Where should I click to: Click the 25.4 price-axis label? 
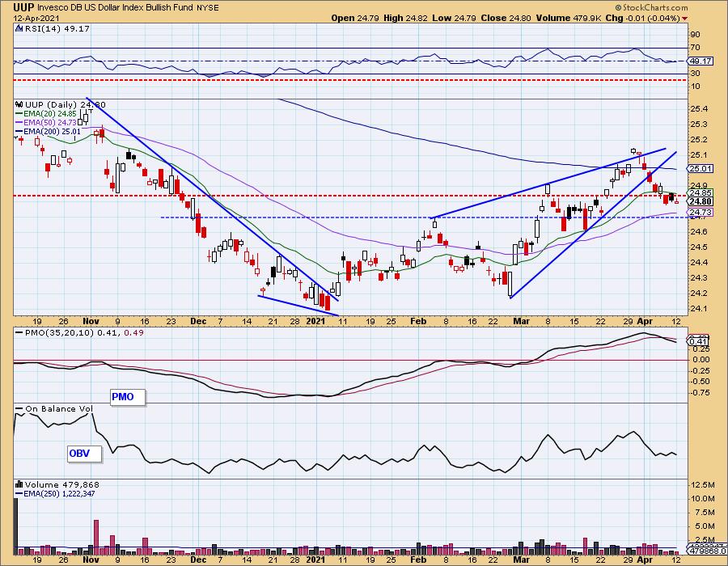[x=699, y=109]
